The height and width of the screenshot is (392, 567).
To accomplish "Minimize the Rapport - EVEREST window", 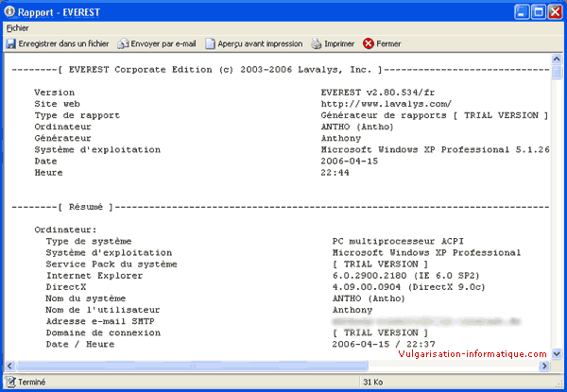I will click(521, 12).
